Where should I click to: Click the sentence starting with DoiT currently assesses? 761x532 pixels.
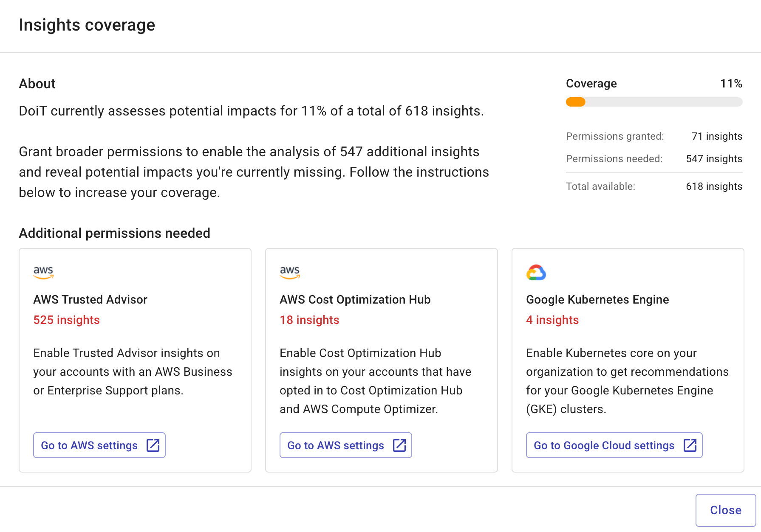pyautogui.click(x=252, y=111)
